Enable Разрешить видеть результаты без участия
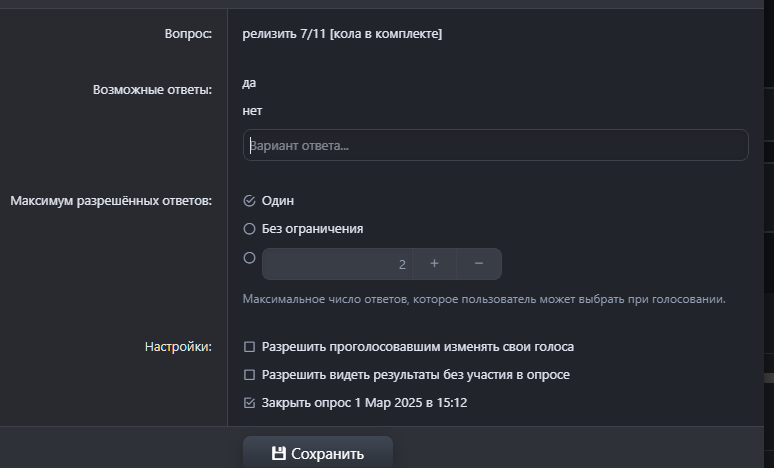Screen dimensions: 774x468 [x=250, y=375]
